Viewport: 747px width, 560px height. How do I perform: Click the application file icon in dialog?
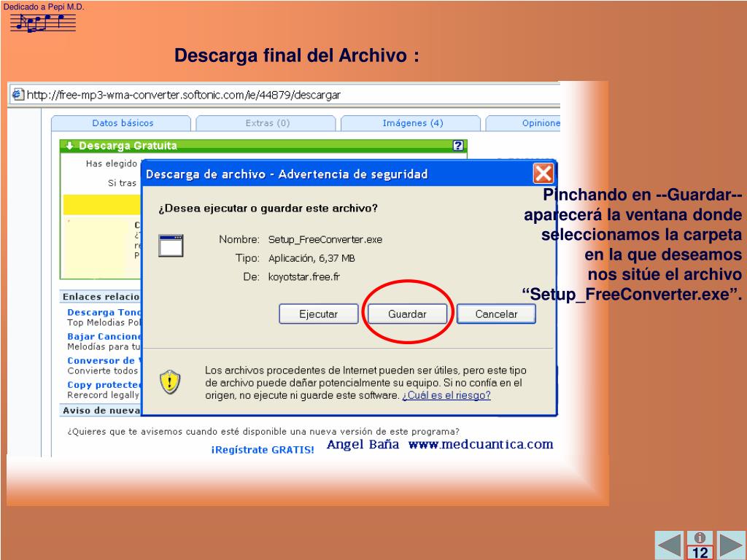coord(171,246)
